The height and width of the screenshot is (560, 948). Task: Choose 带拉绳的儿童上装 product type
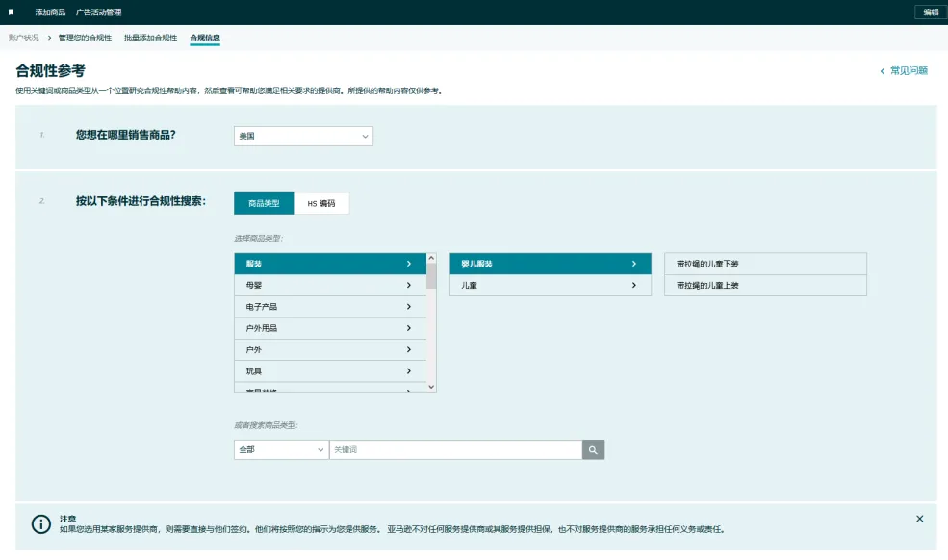[x=765, y=285]
